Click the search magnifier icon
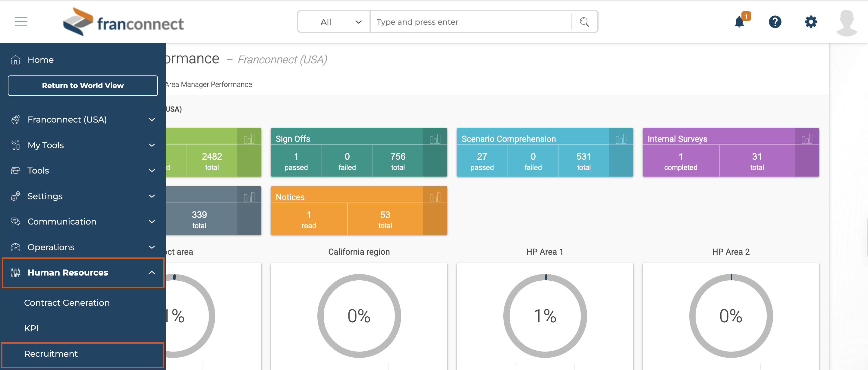Screen dimensions: 868x370 click(585, 22)
